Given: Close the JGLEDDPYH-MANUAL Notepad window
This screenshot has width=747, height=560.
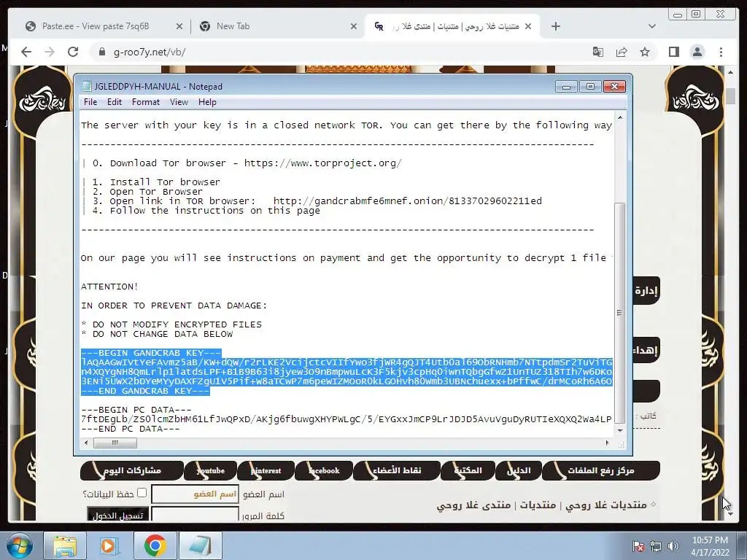Looking at the screenshot, I should pyautogui.click(x=614, y=87).
